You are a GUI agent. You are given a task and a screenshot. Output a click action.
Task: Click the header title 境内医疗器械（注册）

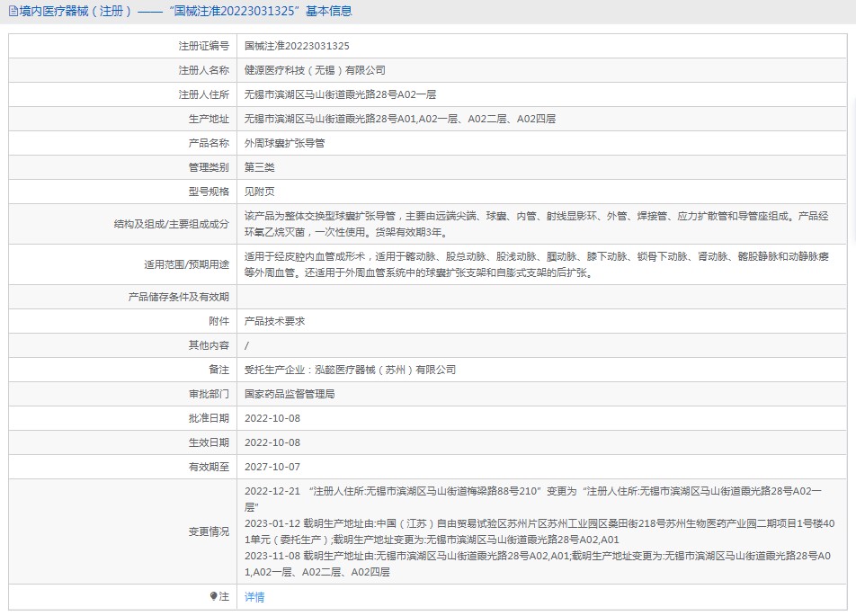click(76, 11)
